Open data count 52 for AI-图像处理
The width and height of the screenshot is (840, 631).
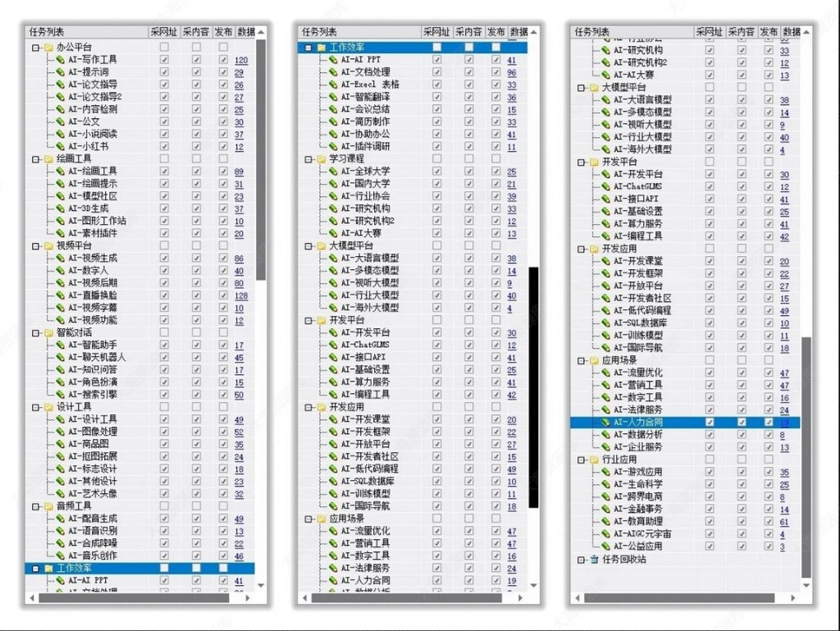coord(239,432)
